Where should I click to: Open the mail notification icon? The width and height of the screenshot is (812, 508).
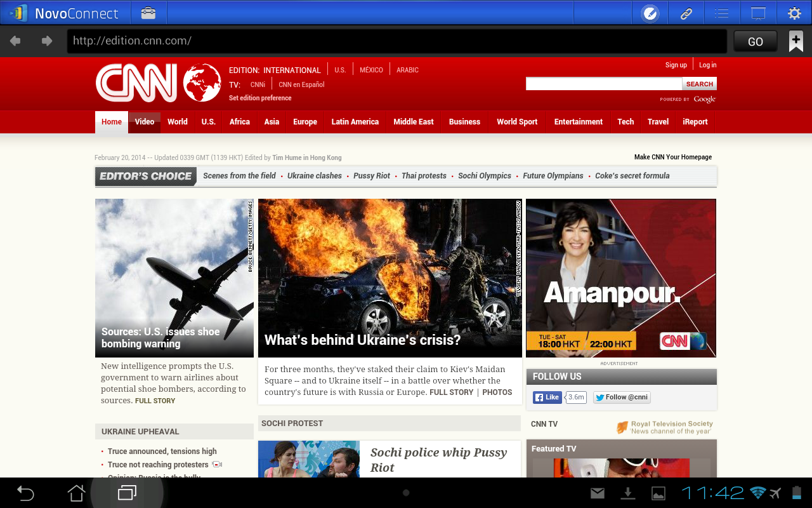pos(598,493)
